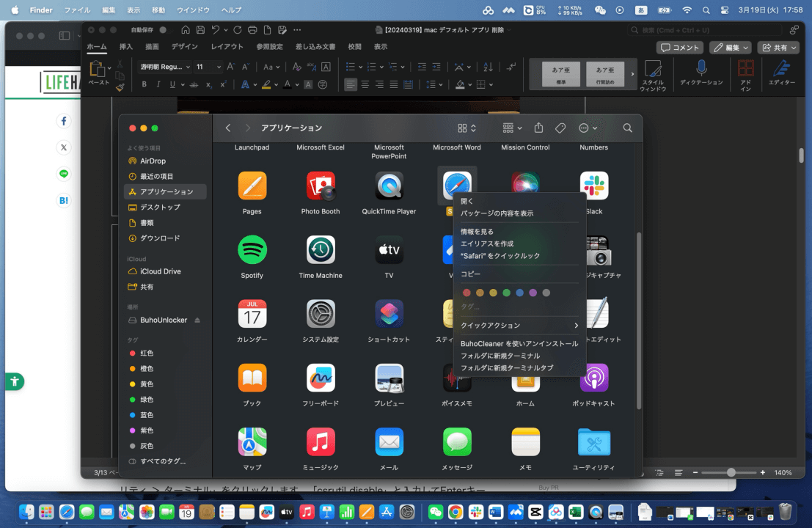Open Finder group-by dropdown
Screen dimensions: 812x528
512,128
